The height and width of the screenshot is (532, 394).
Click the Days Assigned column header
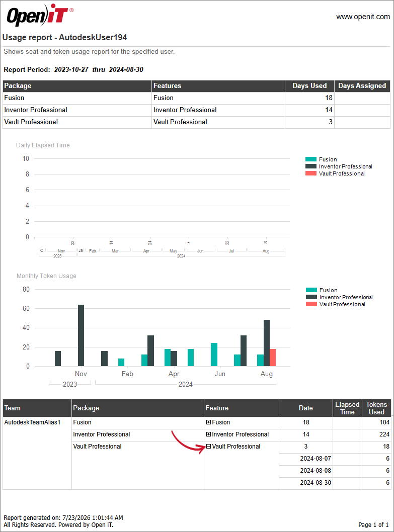point(362,86)
